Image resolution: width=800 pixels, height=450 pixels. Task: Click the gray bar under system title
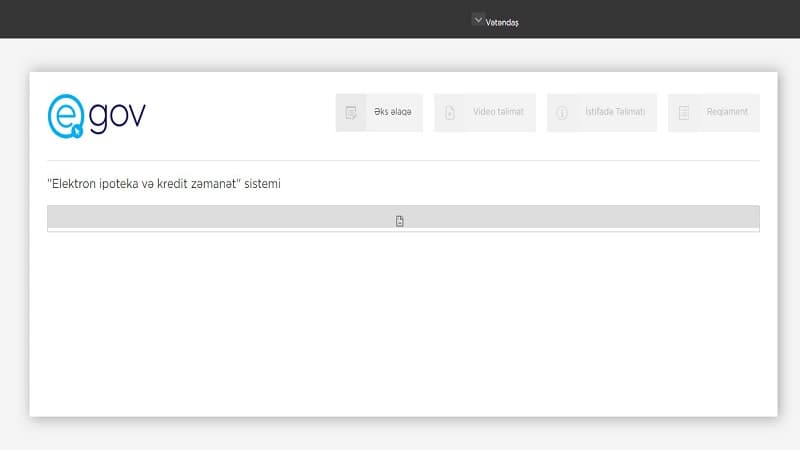pyautogui.click(x=403, y=218)
